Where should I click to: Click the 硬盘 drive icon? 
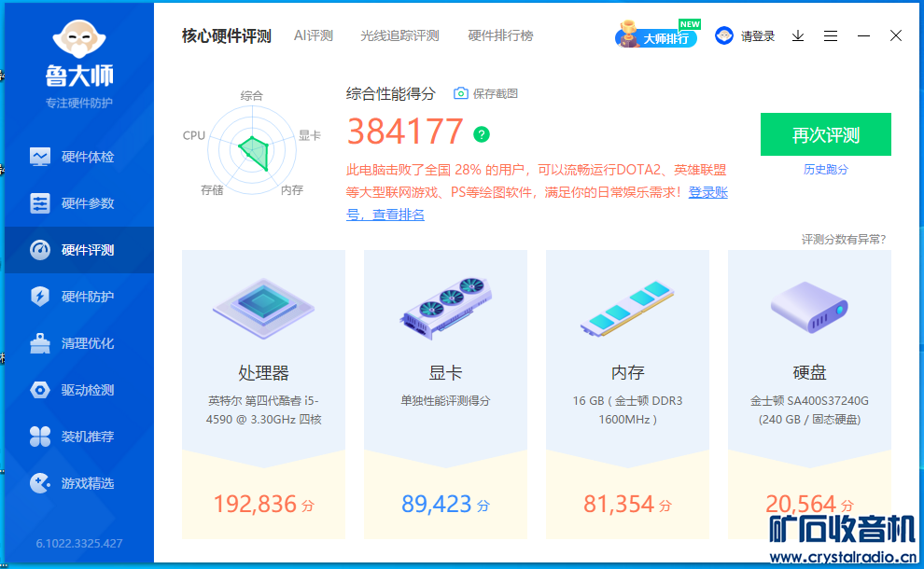point(809,307)
